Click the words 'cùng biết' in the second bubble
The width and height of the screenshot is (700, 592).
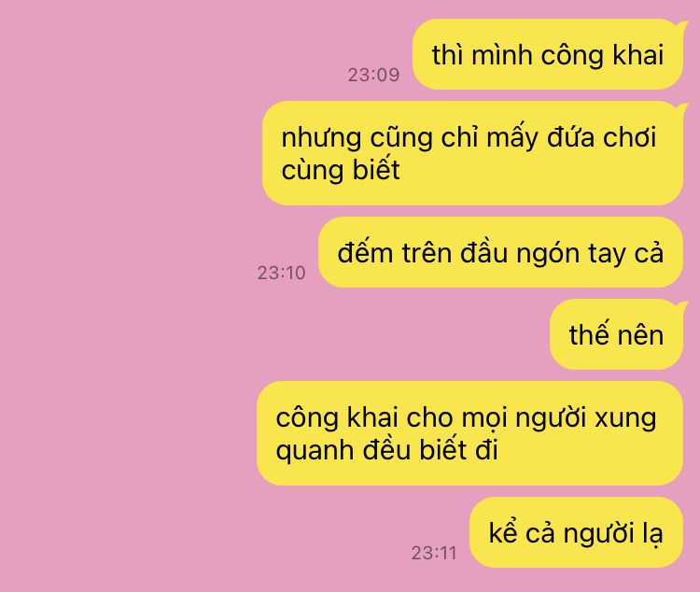[341, 170]
